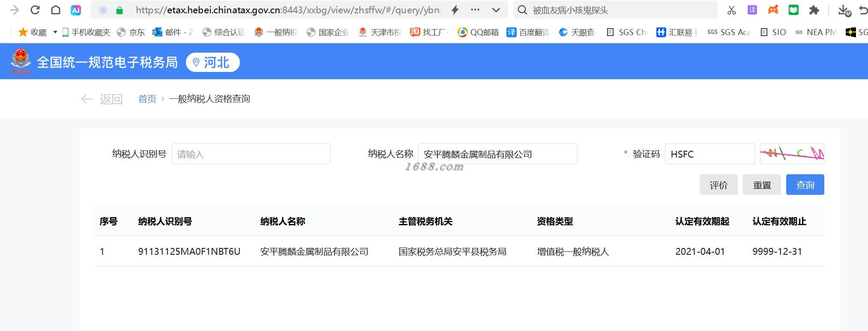Click the undo closed tab arrow icon
868x331 pixels.
(863, 10)
